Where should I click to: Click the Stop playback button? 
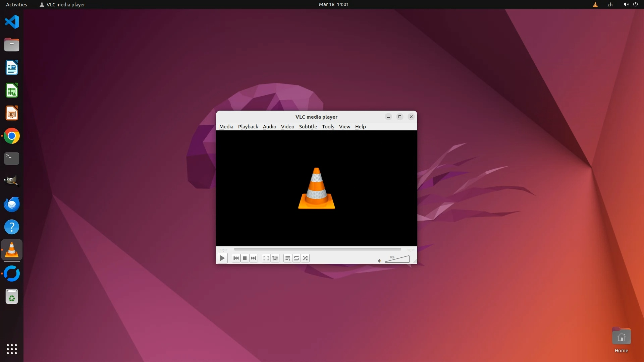(x=245, y=258)
